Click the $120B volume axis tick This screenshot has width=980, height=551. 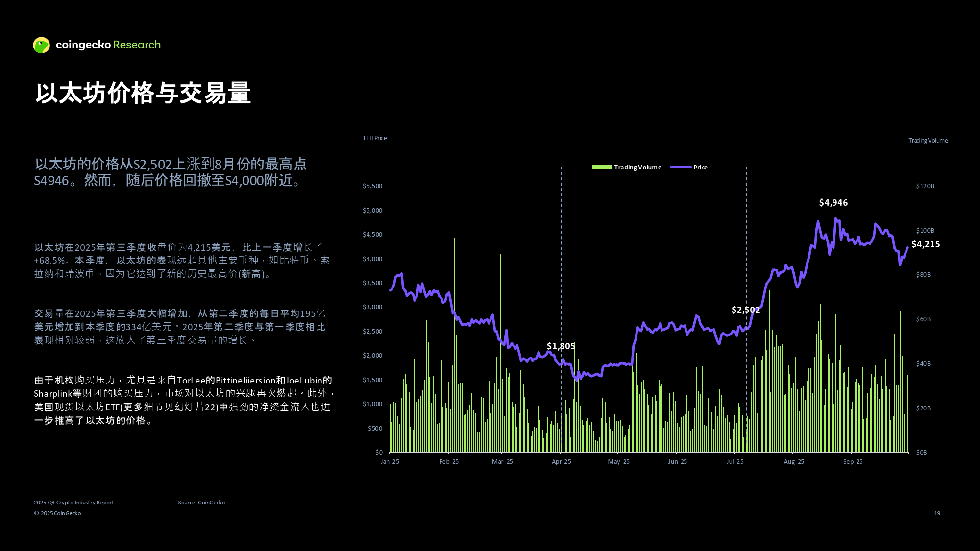(925, 186)
